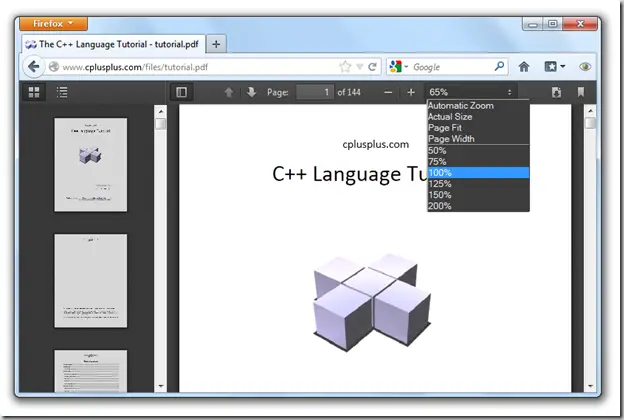Click the page number field
624x420 pixels.
pyautogui.click(x=314, y=92)
